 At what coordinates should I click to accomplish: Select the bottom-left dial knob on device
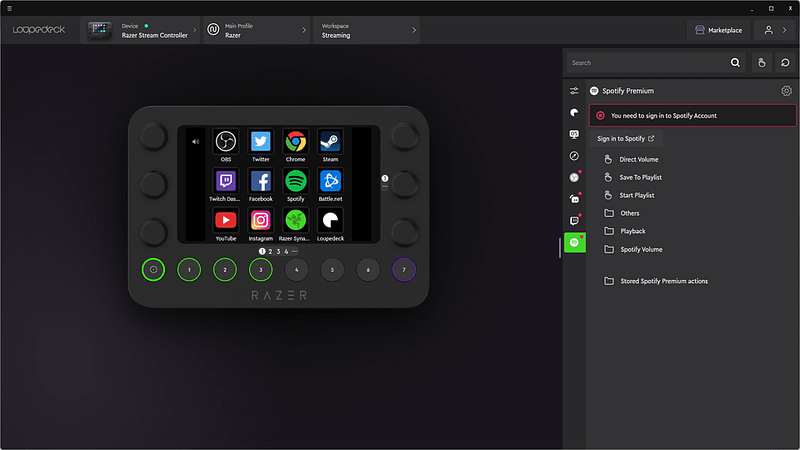pyautogui.click(x=153, y=232)
